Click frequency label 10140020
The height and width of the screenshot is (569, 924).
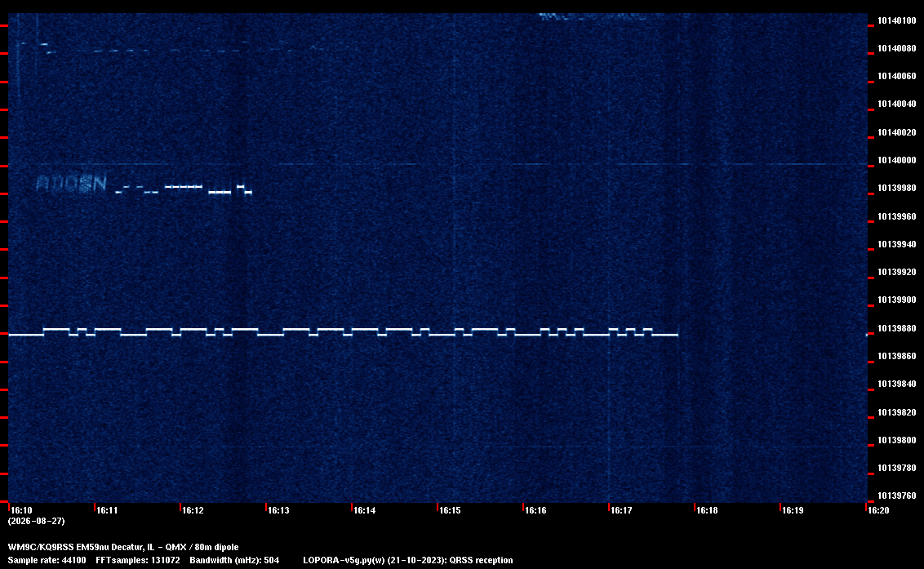(x=897, y=133)
